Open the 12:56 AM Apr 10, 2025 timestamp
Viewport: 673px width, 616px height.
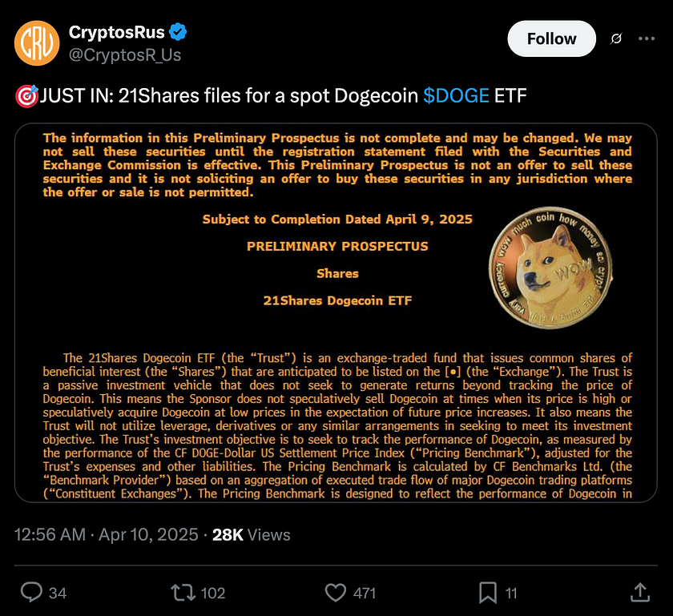point(106,534)
